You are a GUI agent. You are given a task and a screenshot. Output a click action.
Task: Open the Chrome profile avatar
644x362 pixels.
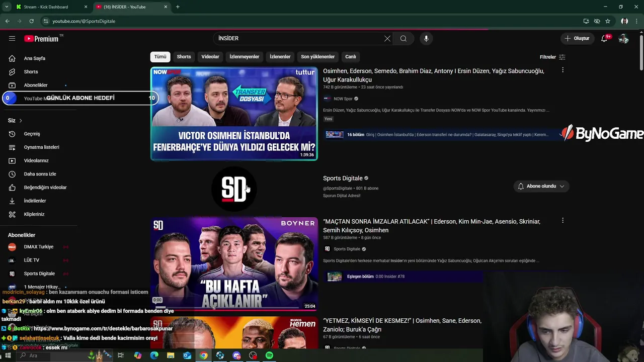[x=624, y=21]
